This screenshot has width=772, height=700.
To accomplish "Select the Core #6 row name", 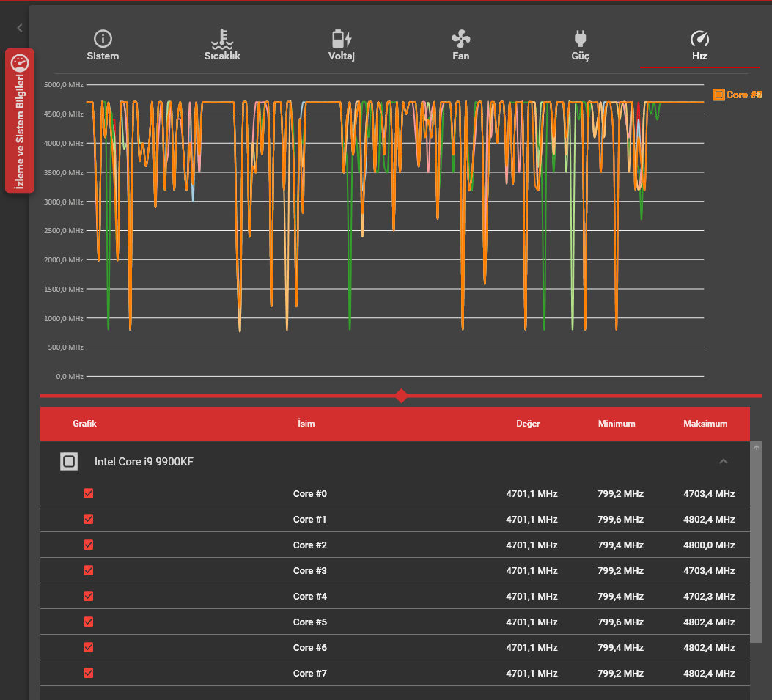I will coord(309,647).
